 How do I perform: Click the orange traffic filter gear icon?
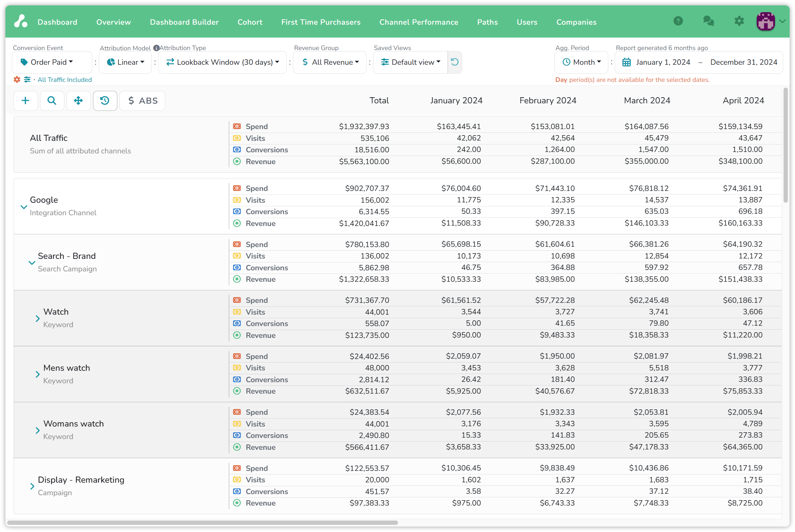(17, 79)
